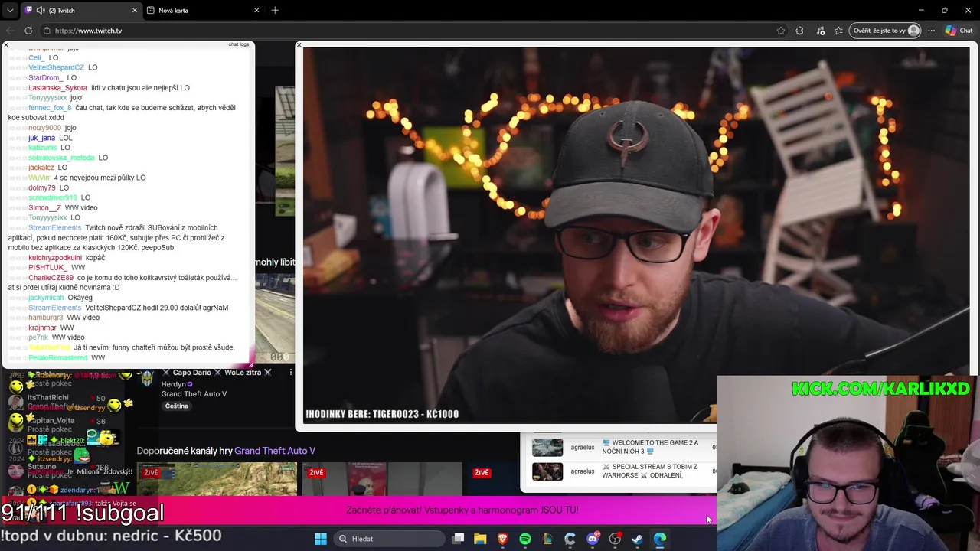Click VelitelShepardCZ username in chat log
This screenshot has height=551, width=980.
click(x=57, y=68)
